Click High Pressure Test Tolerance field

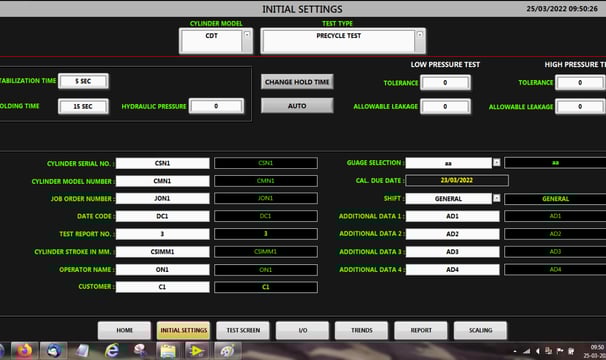pos(580,83)
